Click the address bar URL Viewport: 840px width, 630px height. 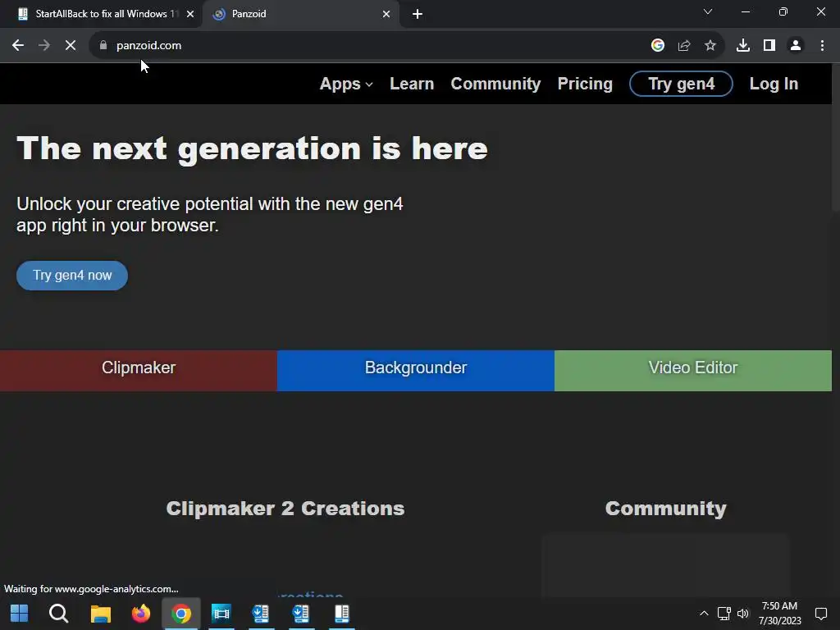(x=149, y=46)
